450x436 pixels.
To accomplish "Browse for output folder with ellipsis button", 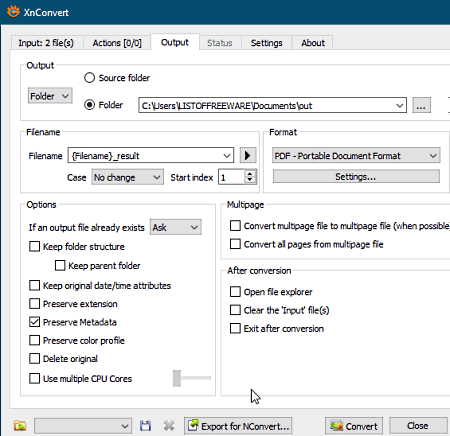I will (x=421, y=106).
